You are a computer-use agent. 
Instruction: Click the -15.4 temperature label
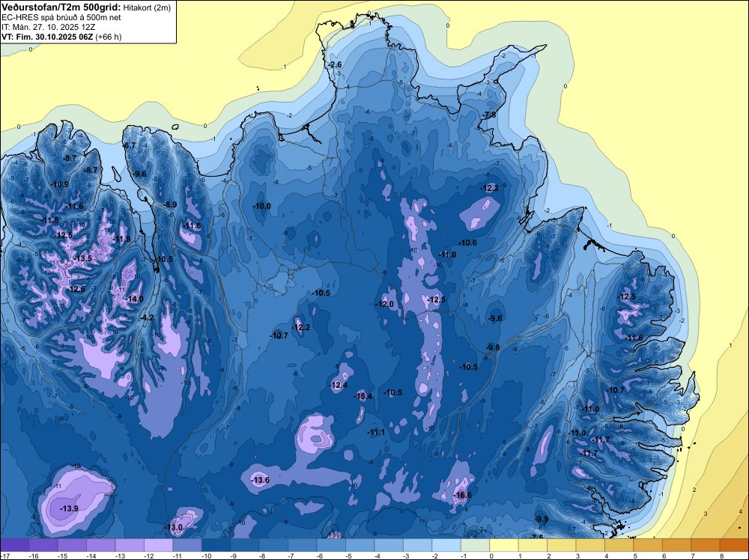(363, 396)
